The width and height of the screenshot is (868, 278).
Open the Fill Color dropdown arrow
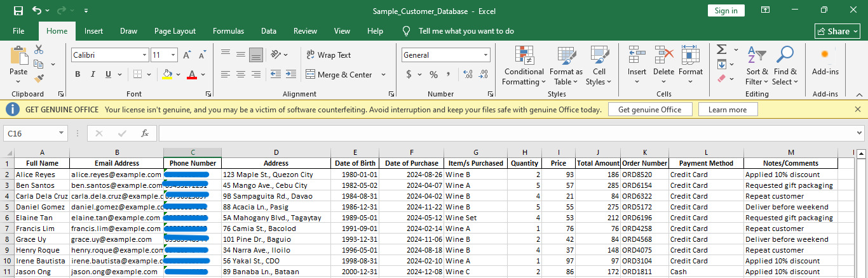tap(177, 74)
